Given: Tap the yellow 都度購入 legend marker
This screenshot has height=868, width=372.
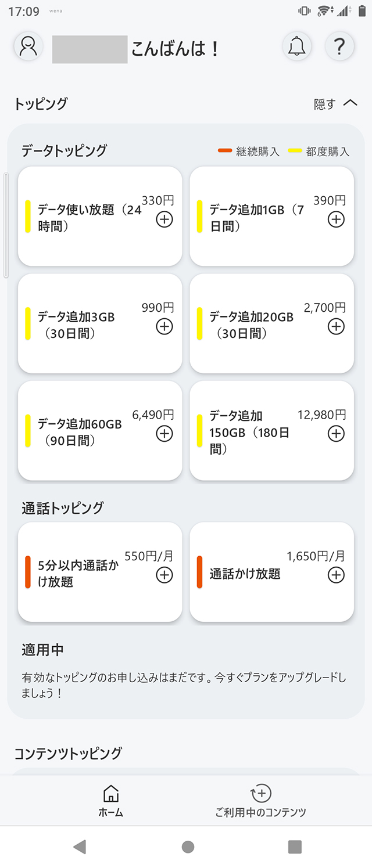Looking at the screenshot, I should pyautogui.click(x=295, y=152).
